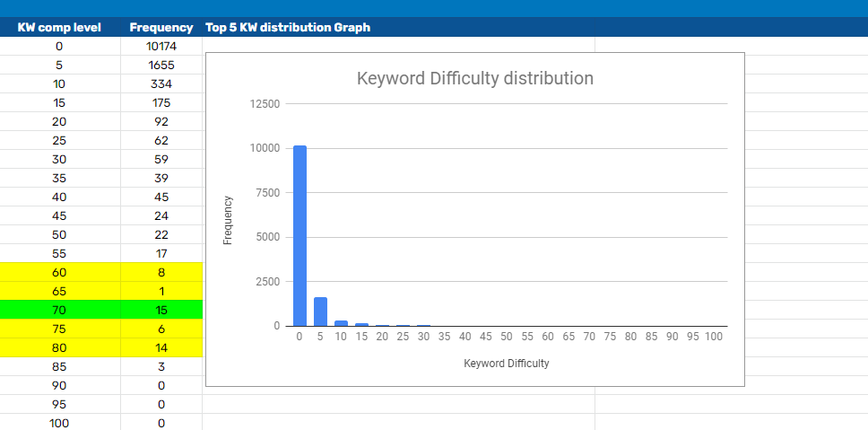Select the green highlighted cell with value 70
The width and height of the screenshot is (868, 430).
pos(59,310)
